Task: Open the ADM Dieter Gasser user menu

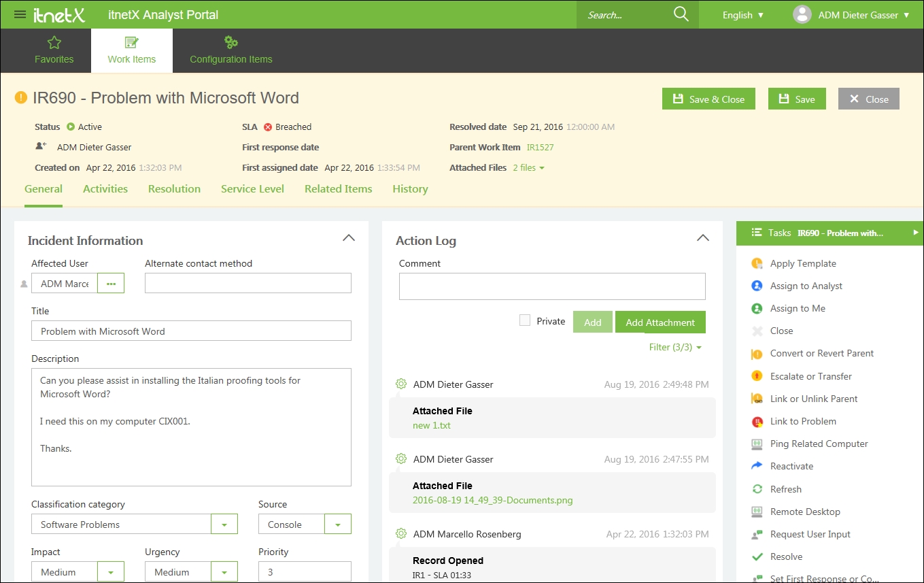Action: coord(863,15)
